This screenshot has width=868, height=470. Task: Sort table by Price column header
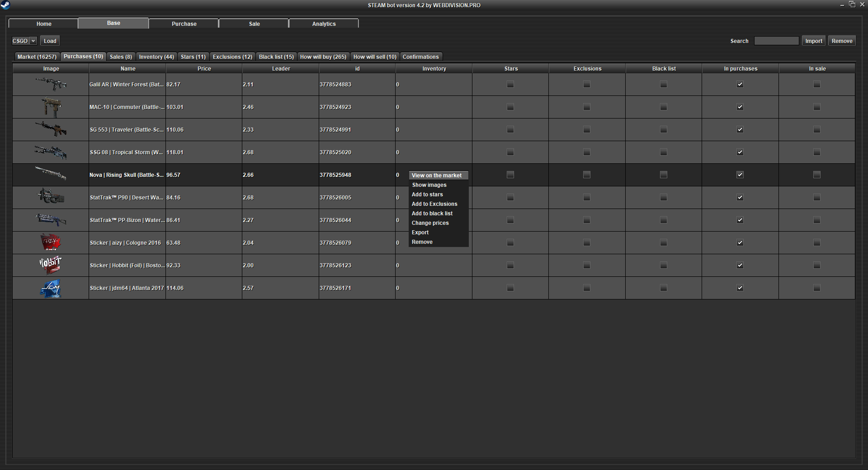pos(204,69)
